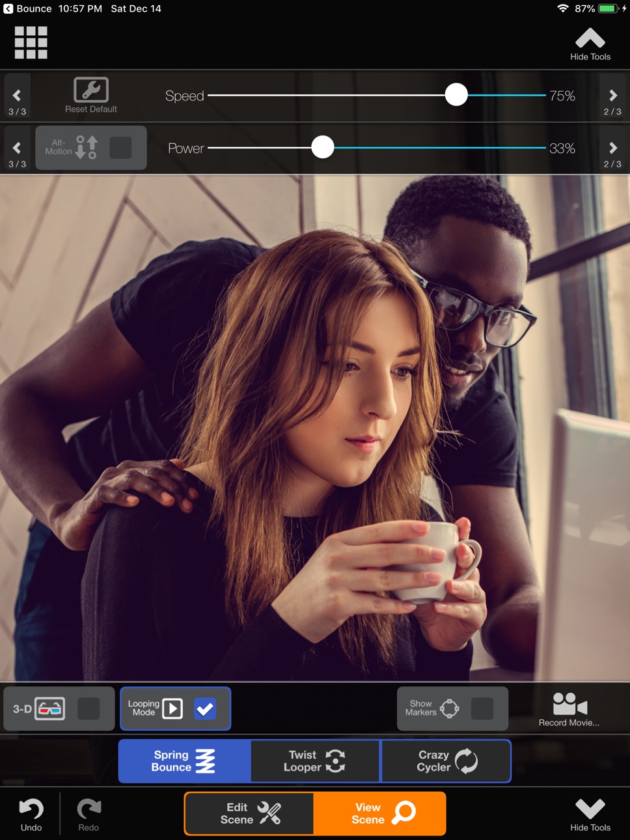Enable the 3-D checkbox
The height and width of the screenshot is (840, 630).
click(89, 708)
